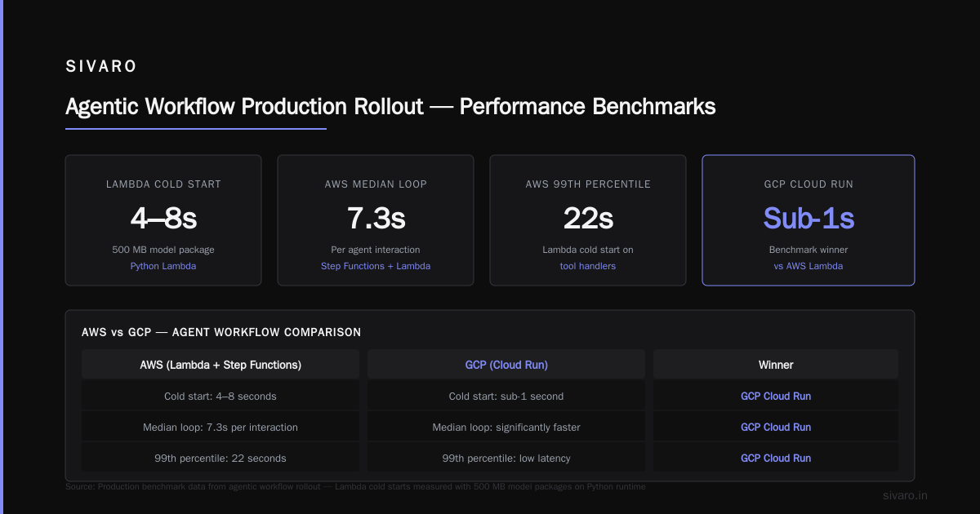Click the Cold start: 4–8 seconds cell

pyautogui.click(x=220, y=397)
